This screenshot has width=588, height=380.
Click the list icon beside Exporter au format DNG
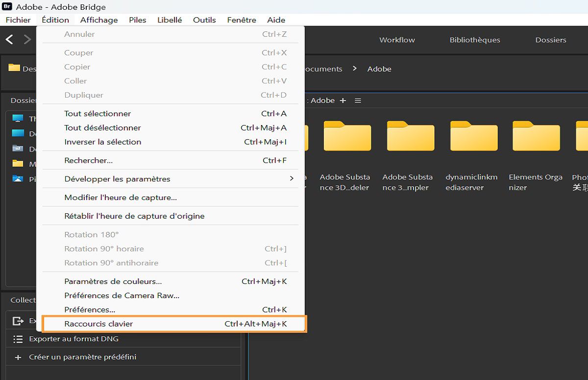[18, 339]
